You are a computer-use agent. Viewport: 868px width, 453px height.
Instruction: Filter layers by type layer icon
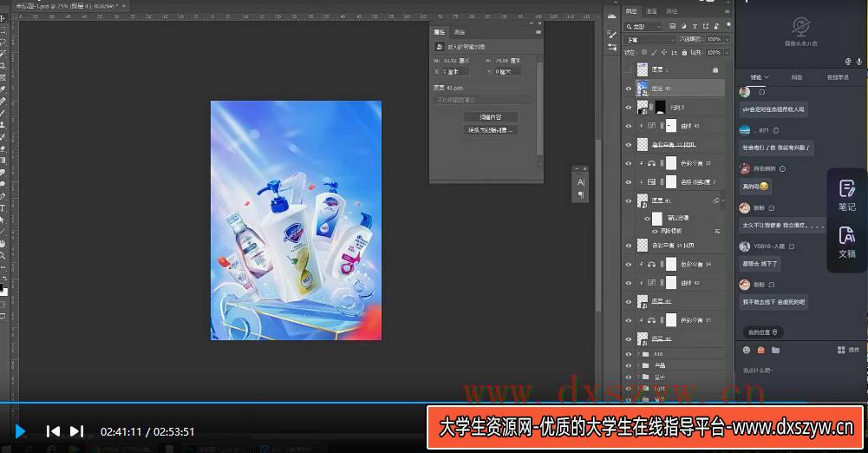click(695, 26)
